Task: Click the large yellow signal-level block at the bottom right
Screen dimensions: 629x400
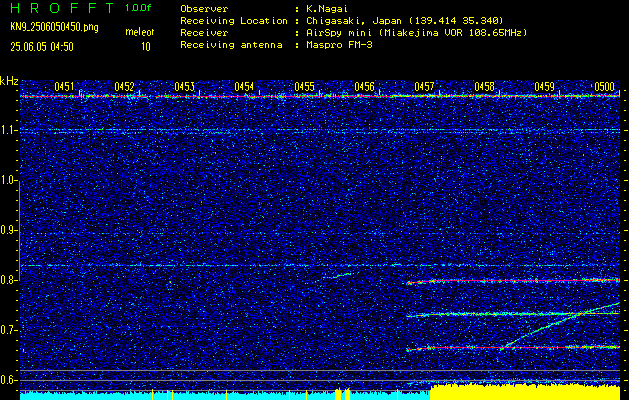Action: pyautogui.click(x=525, y=392)
